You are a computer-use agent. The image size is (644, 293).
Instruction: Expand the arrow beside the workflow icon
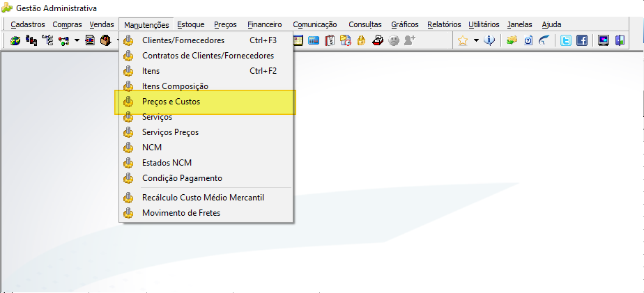pos(77,40)
